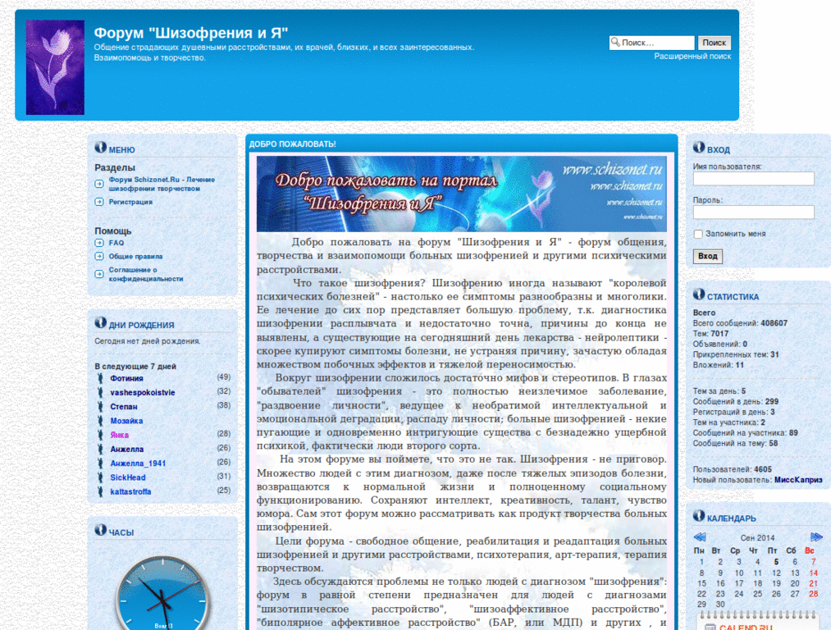Click the ДОБРО ПОЖАЛОВАТЬ! panel header
Image resolution: width=840 pixels, height=630 pixels.
coord(462,144)
